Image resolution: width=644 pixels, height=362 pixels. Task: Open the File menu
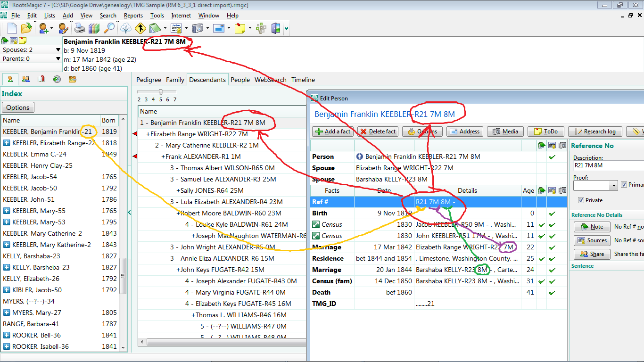[16, 16]
